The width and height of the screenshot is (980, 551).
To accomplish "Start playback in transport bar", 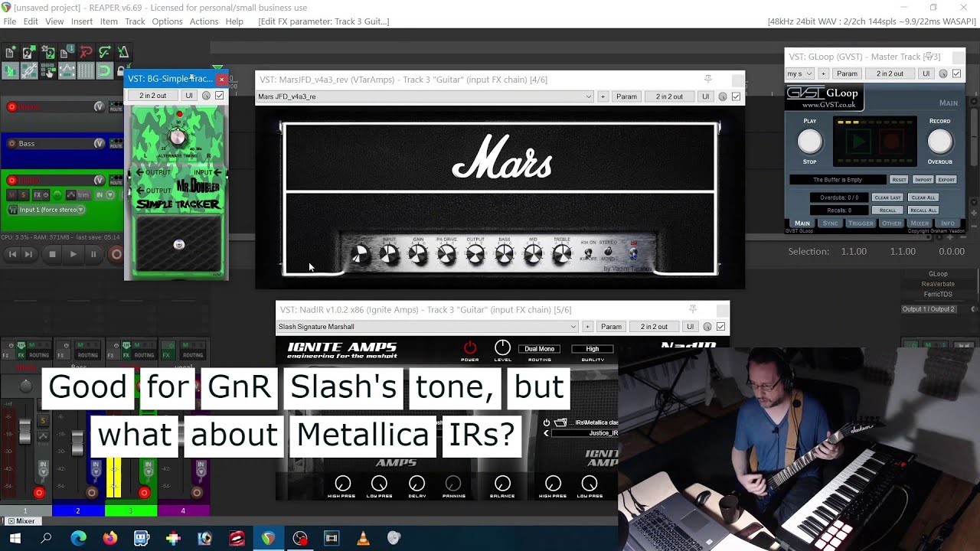I will [x=73, y=254].
